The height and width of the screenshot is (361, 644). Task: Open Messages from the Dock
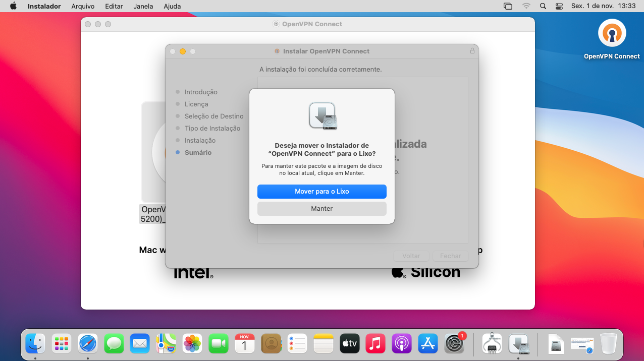[114, 344]
